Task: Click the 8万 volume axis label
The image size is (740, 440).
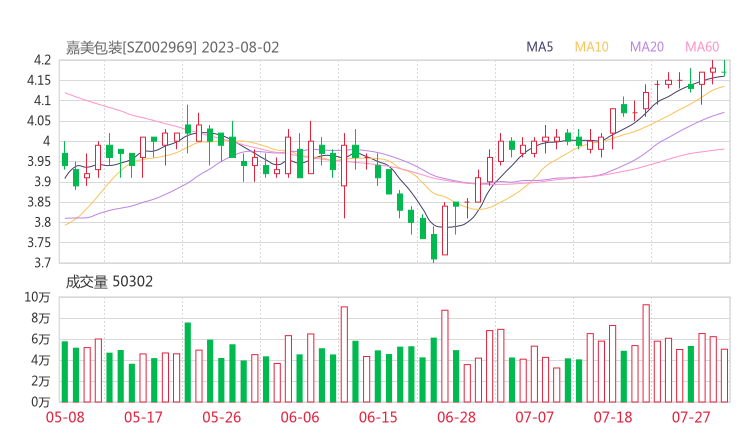Action: point(41,318)
